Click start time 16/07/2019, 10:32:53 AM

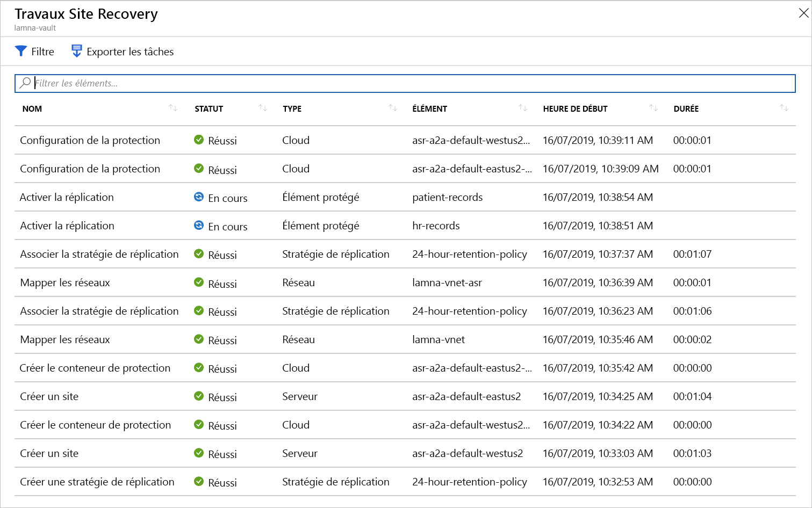click(598, 482)
